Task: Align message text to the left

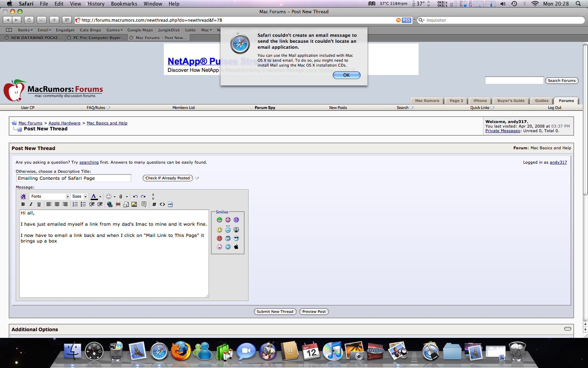Action: click(x=49, y=204)
